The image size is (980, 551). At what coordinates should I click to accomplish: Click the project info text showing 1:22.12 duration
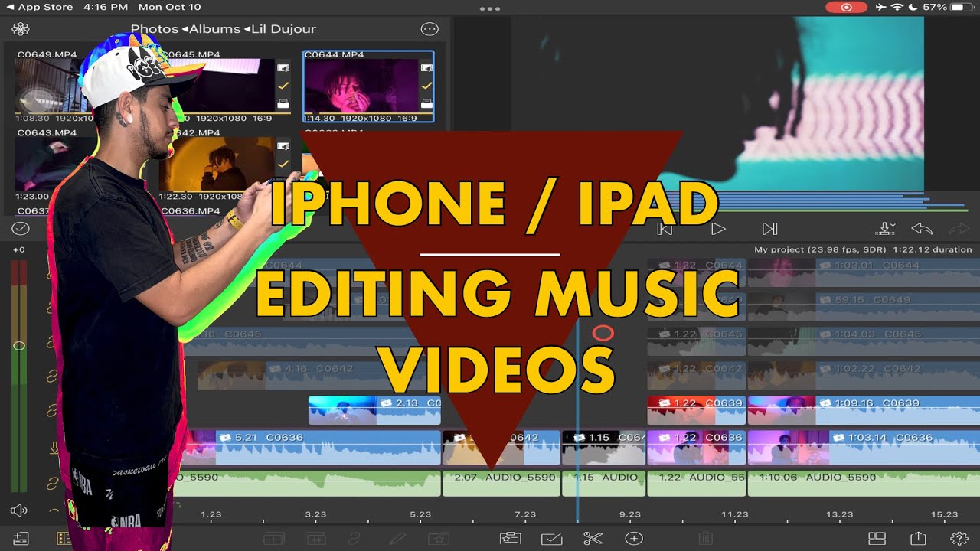863,249
